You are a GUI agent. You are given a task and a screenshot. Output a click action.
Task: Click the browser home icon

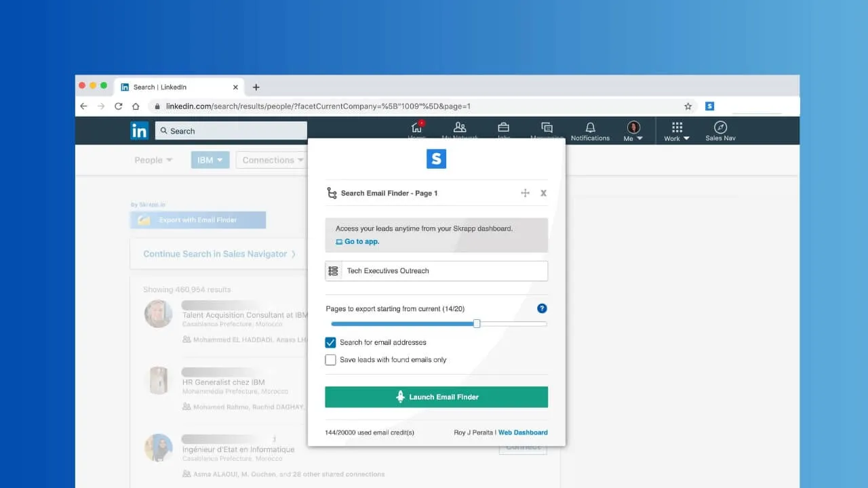[136, 106]
